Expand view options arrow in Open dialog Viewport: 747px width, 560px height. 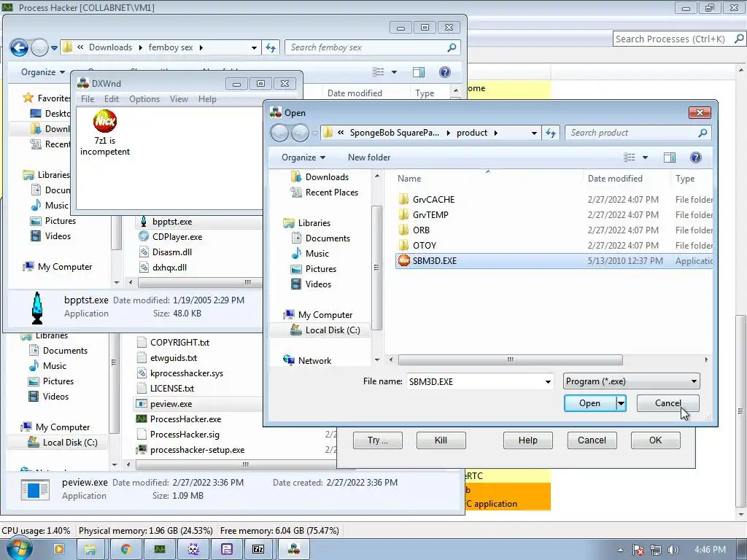(645, 157)
